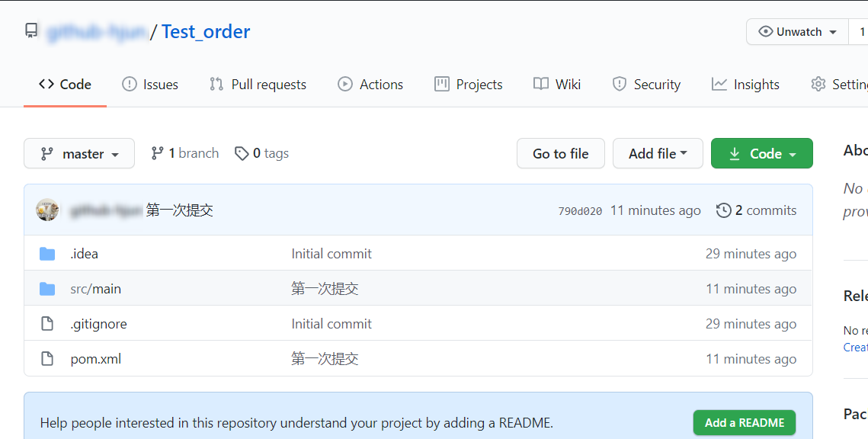The height and width of the screenshot is (439, 868).
Task: Open the .gitignore file
Action: point(98,324)
